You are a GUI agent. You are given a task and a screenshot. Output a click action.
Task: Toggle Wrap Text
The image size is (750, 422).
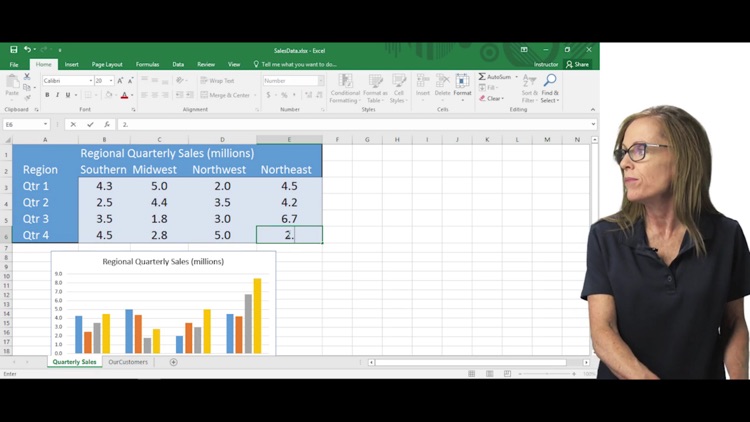[218, 81]
